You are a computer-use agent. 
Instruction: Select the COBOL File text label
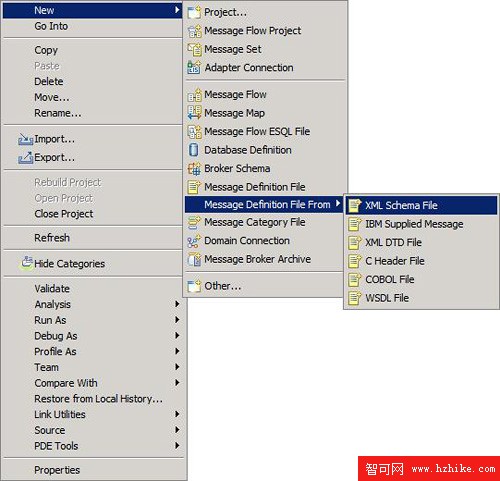390,279
